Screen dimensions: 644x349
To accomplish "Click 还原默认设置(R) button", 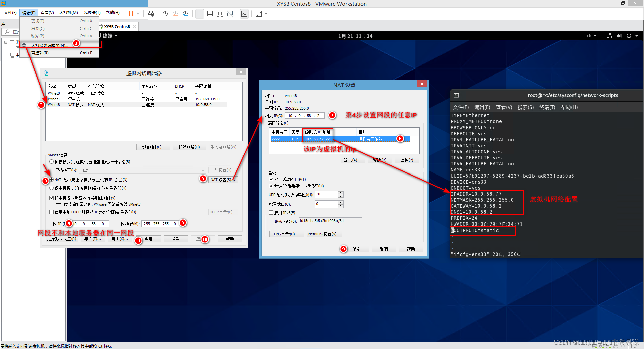I will (62, 239).
